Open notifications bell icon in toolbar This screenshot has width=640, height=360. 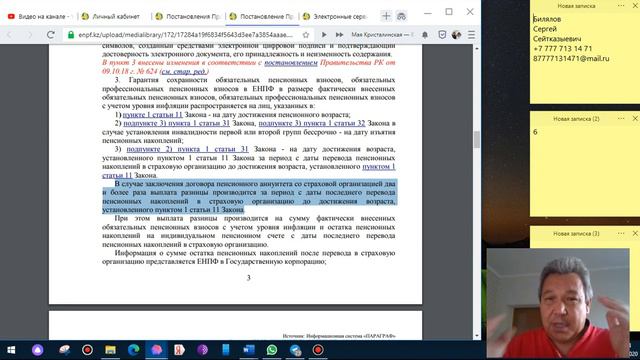pyautogui.click(x=425, y=35)
